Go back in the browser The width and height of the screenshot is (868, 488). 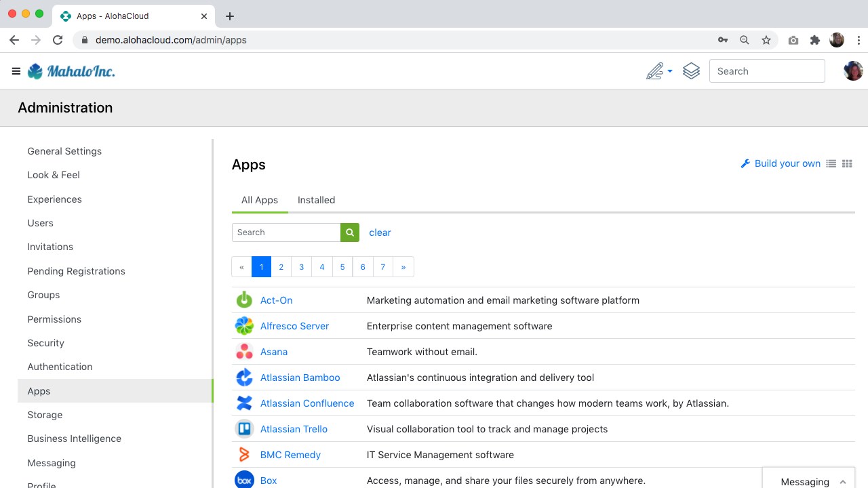coord(14,40)
